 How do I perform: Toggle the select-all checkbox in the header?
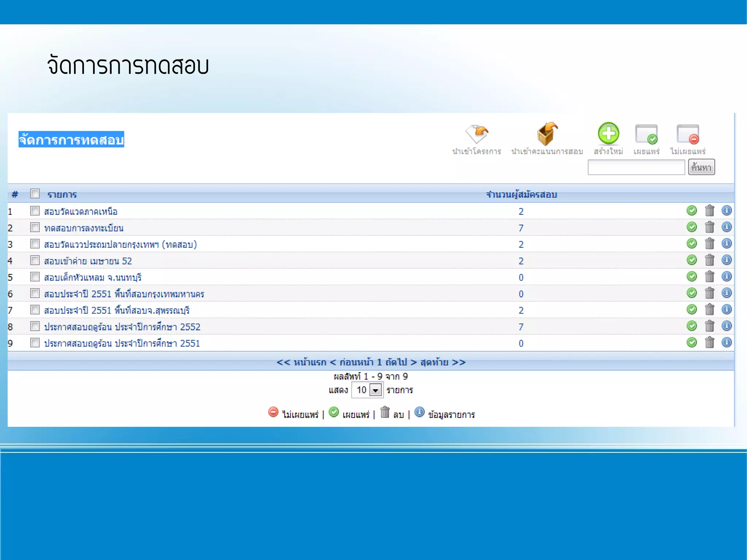click(35, 193)
